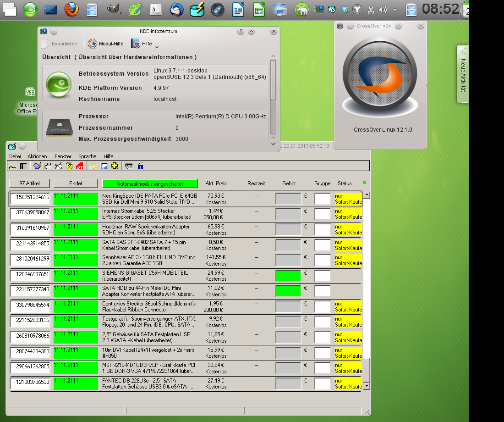Open Modul-Hilfe in KDE-Infozentrum
Viewport: 504px width, 422px height.
pyautogui.click(x=104, y=44)
